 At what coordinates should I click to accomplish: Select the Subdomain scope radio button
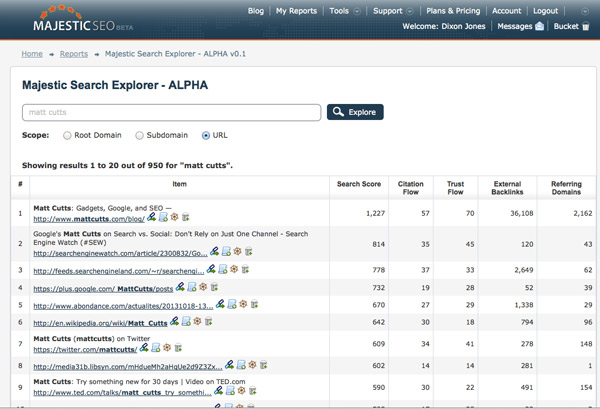pos(140,135)
